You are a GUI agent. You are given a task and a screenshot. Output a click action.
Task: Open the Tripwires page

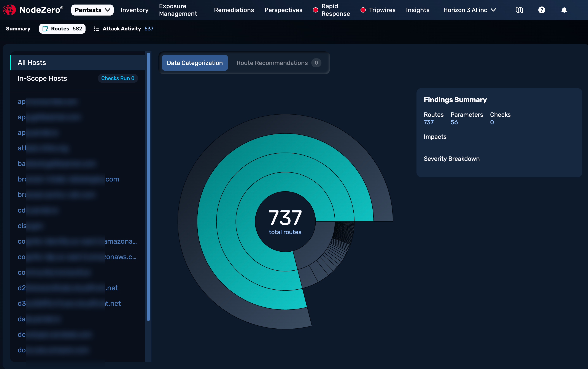(x=378, y=10)
